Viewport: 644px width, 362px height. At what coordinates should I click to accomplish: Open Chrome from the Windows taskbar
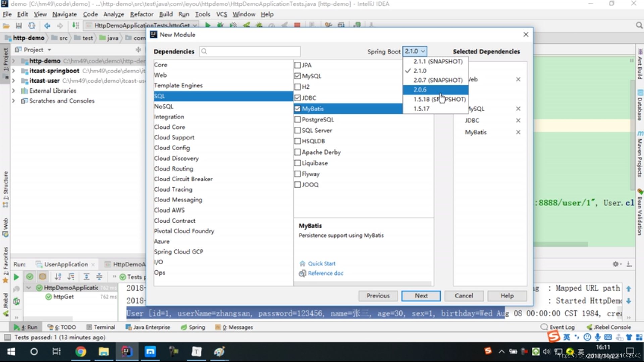(x=80, y=351)
